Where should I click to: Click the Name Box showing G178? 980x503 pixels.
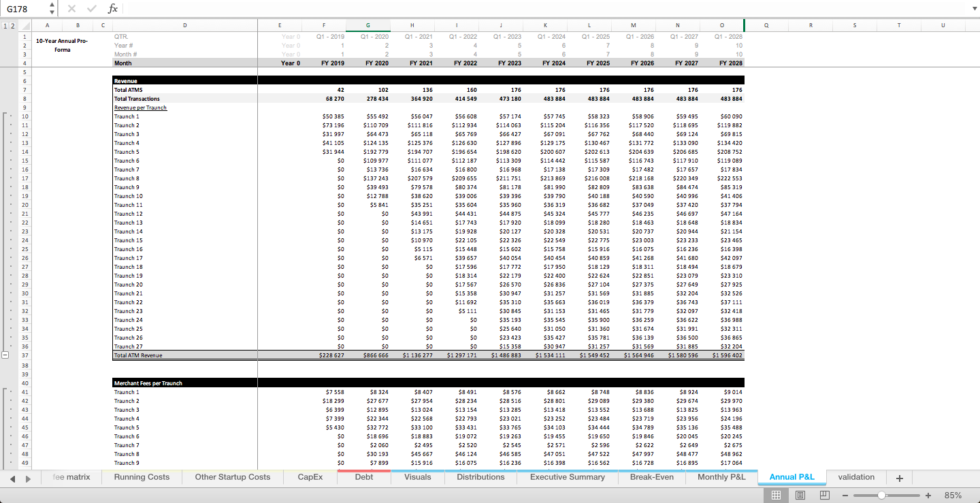click(x=17, y=8)
